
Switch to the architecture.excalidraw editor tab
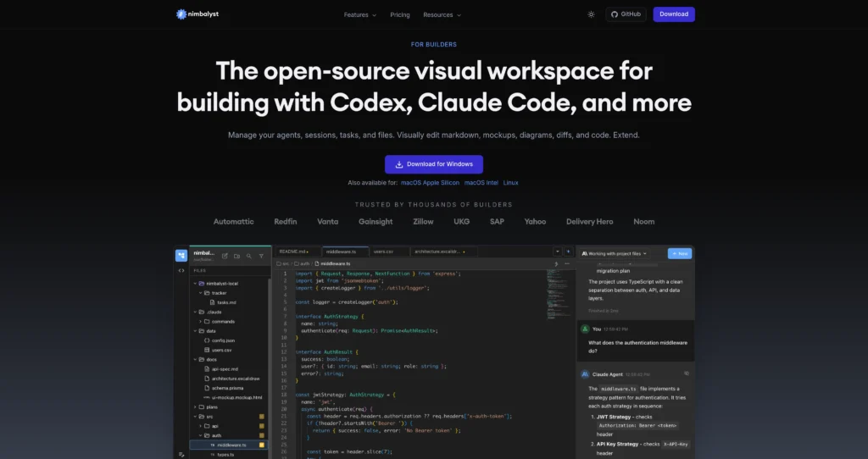tap(443, 252)
